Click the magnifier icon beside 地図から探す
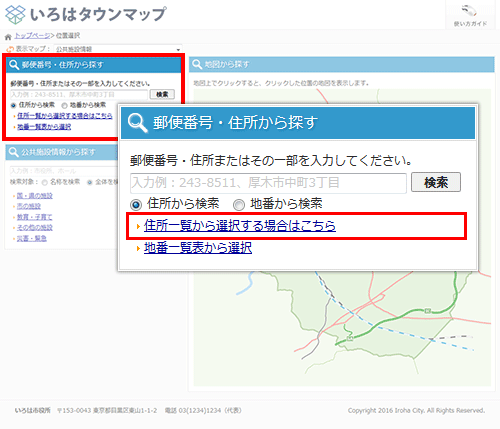The image size is (500, 429). 197,64
